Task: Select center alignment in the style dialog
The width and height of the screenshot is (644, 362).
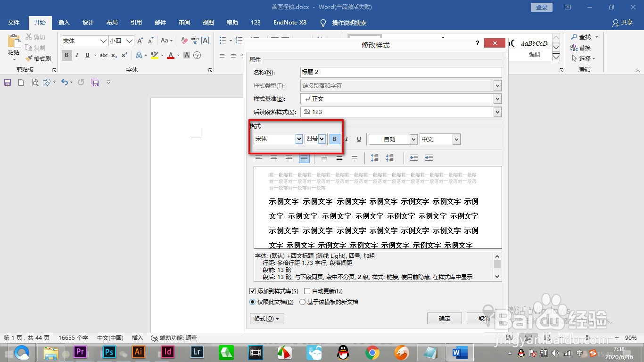Action: [x=274, y=158]
